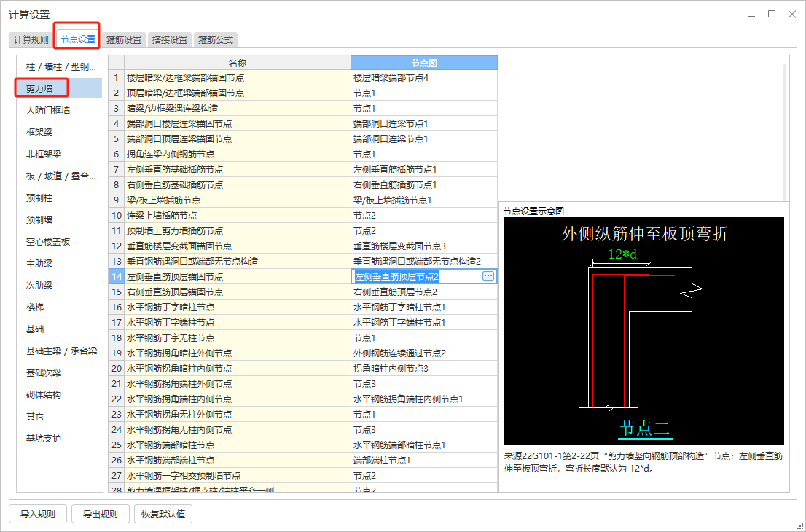806x532 pixels.
Task: Select row 15 右侧垂直筋顶层锚固节点
Action: coord(238,292)
